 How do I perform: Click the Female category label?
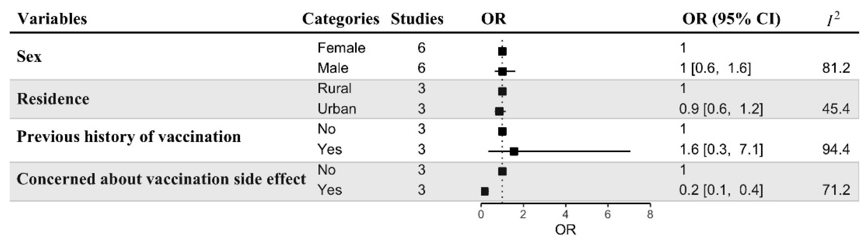coord(341,48)
